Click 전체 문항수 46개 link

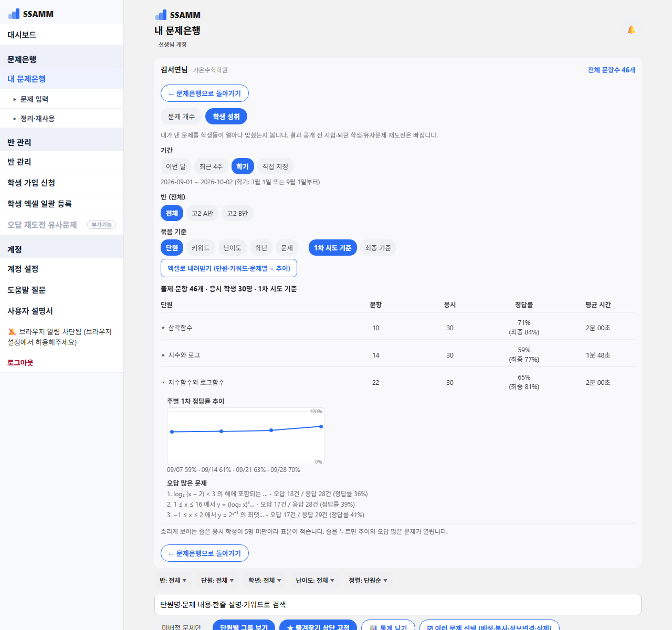click(x=612, y=70)
